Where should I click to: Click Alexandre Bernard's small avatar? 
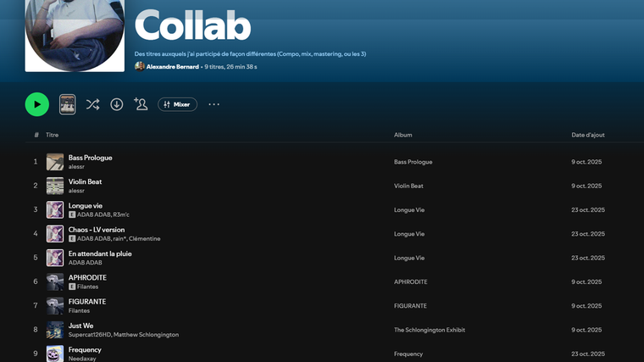(140, 66)
